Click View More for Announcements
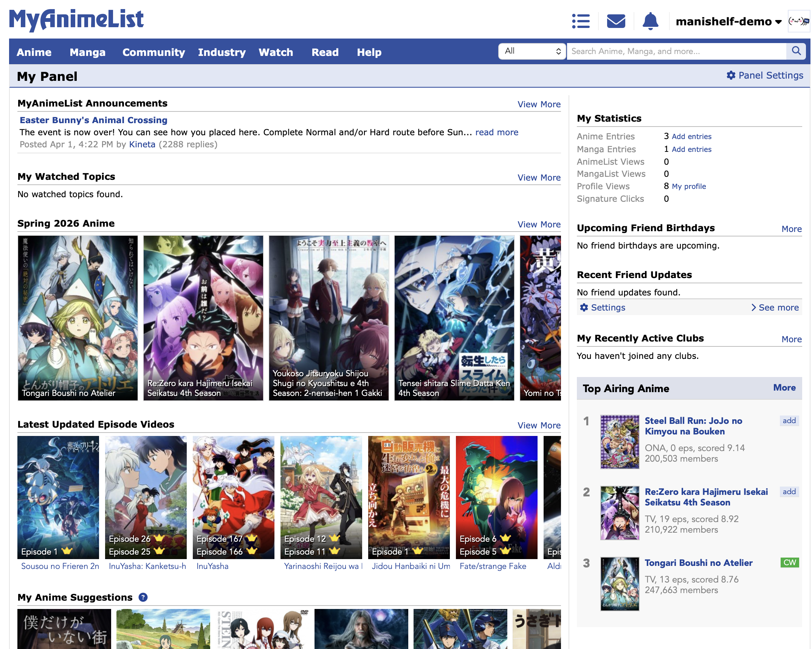The width and height of the screenshot is (812, 649). (539, 104)
